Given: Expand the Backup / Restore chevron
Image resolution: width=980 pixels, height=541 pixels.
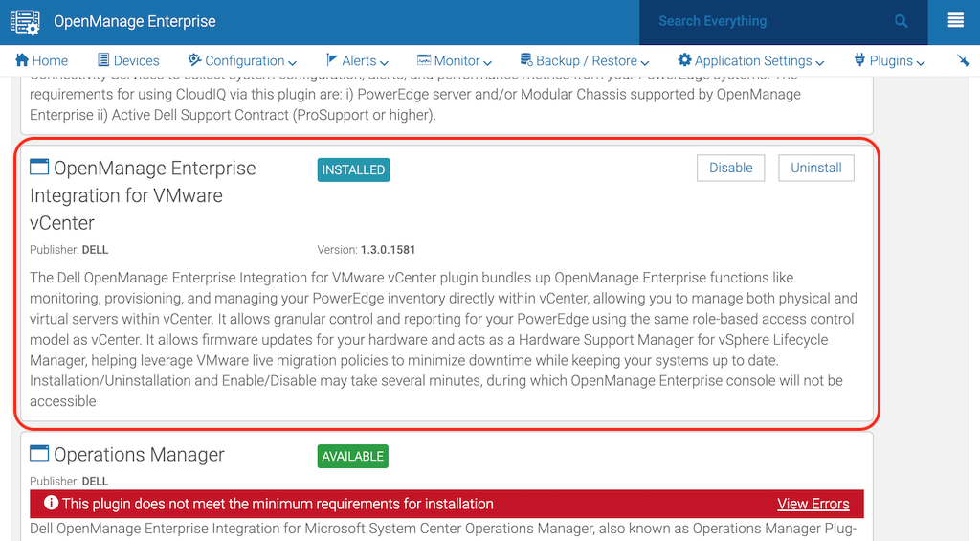Looking at the screenshot, I should (645, 62).
